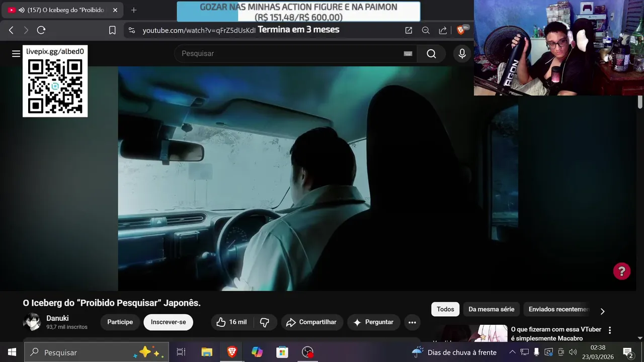
Task: Open the clock showing 02:38 and date
Action: click(x=598, y=352)
